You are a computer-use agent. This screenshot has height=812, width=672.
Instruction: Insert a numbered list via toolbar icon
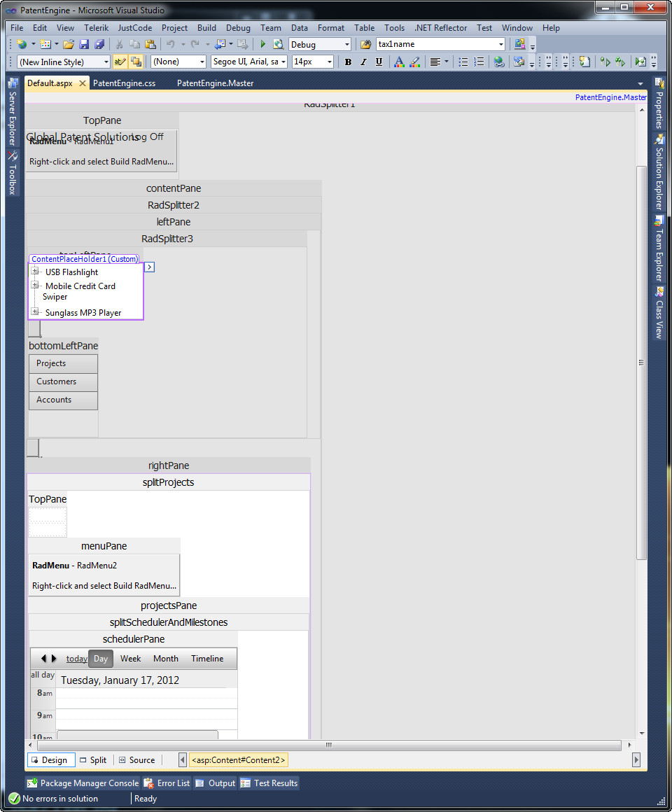coord(479,62)
